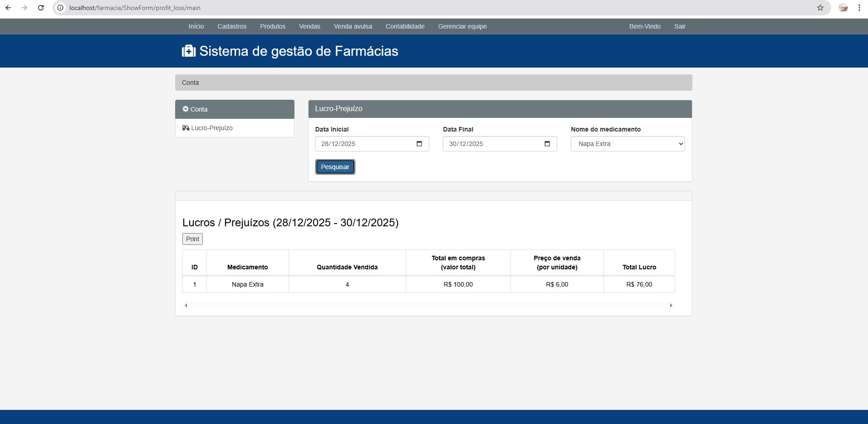
Task: Open the Cadastros menu
Action: tap(231, 26)
